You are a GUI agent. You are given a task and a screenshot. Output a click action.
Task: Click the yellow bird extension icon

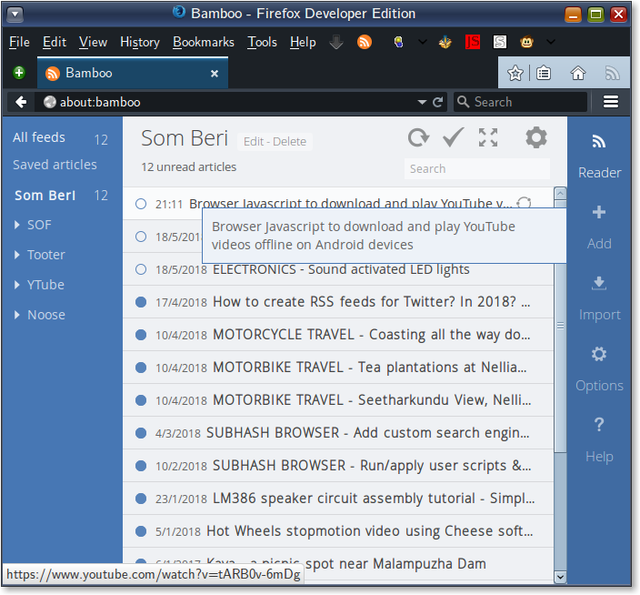pyautogui.click(x=445, y=42)
